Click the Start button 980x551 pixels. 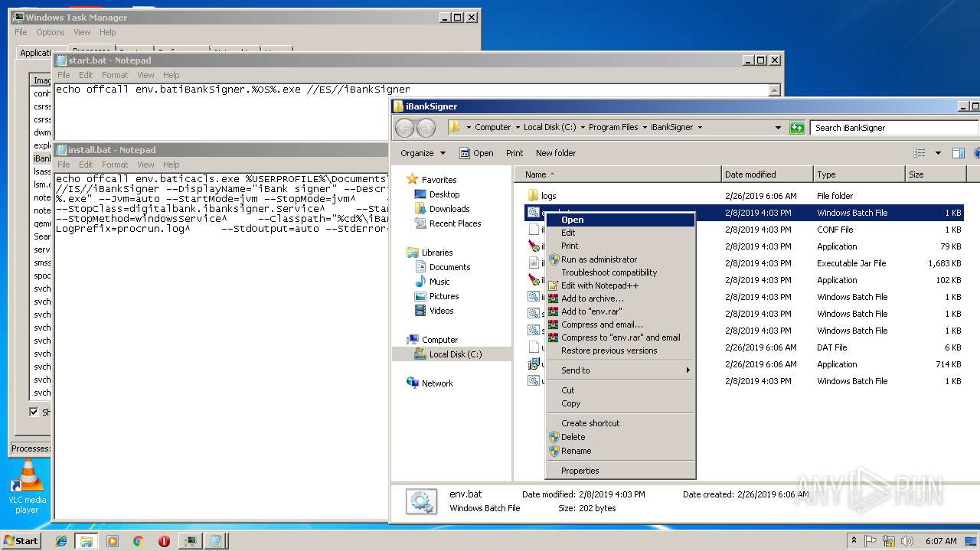pyautogui.click(x=21, y=541)
